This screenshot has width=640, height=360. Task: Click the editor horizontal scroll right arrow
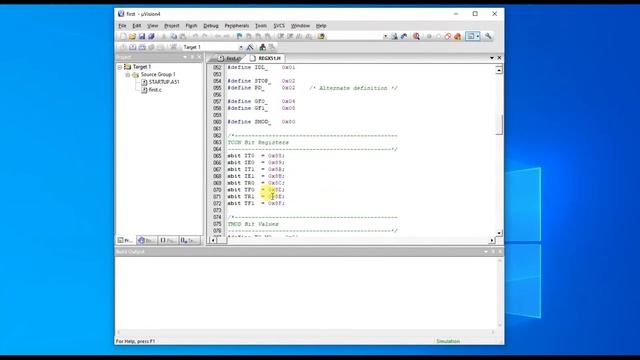tap(492, 240)
